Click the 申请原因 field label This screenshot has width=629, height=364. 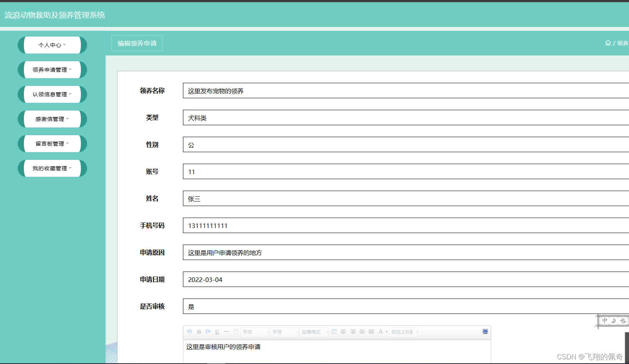click(152, 252)
